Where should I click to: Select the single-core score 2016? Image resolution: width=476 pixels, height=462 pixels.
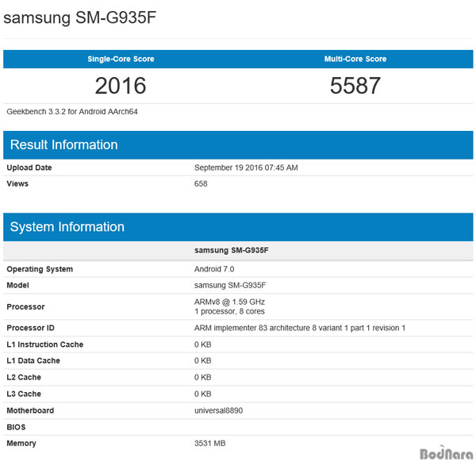(x=121, y=86)
